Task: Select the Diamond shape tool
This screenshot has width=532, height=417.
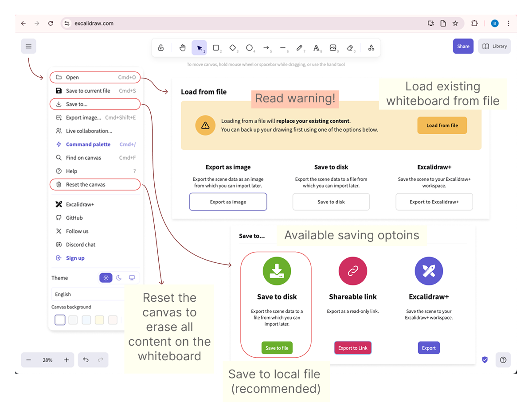Action: 233,48
